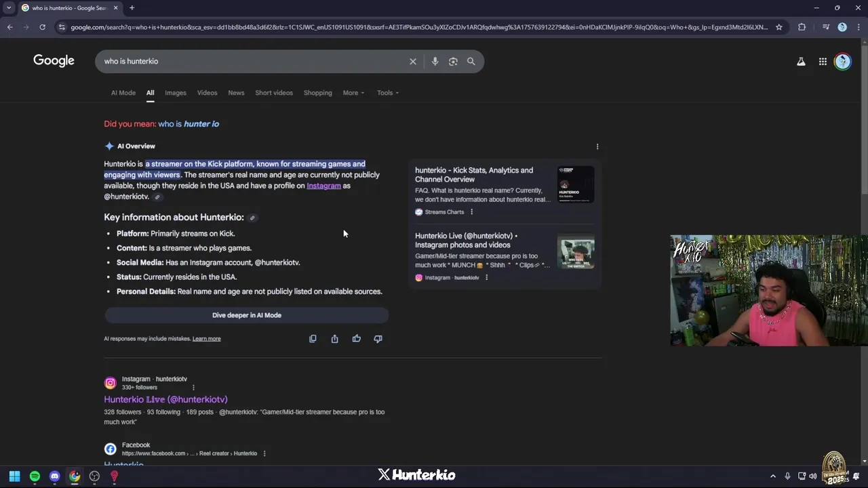This screenshot has width=868, height=488.
Task: Expand the More search filters dropdown
Action: click(x=353, y=93)
